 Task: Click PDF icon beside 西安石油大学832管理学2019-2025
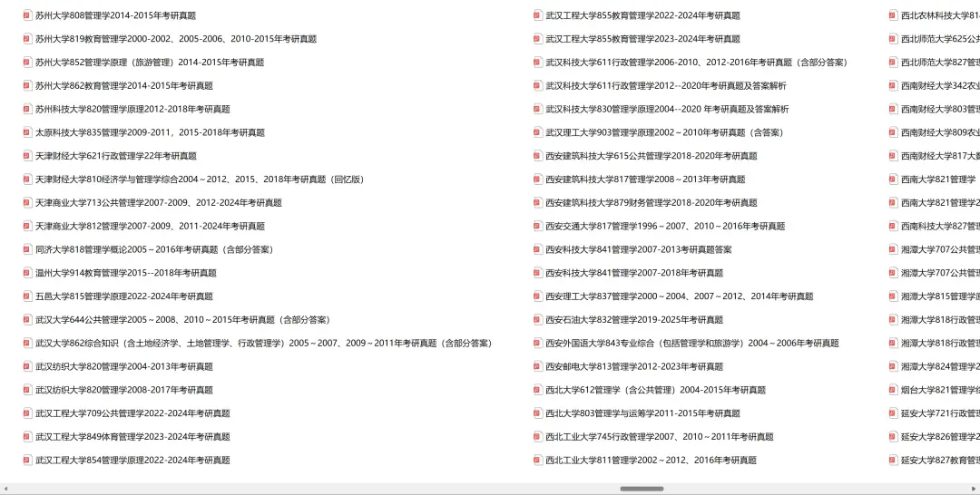(538, 320)
